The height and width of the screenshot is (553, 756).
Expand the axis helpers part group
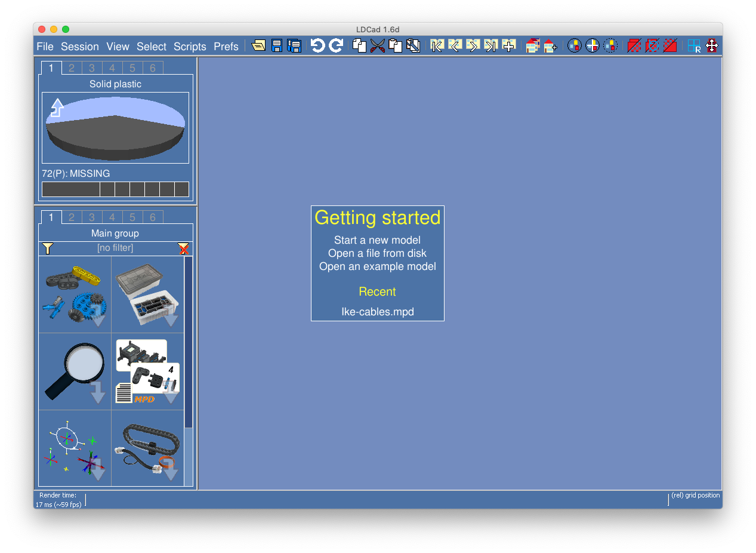point(75,448)
